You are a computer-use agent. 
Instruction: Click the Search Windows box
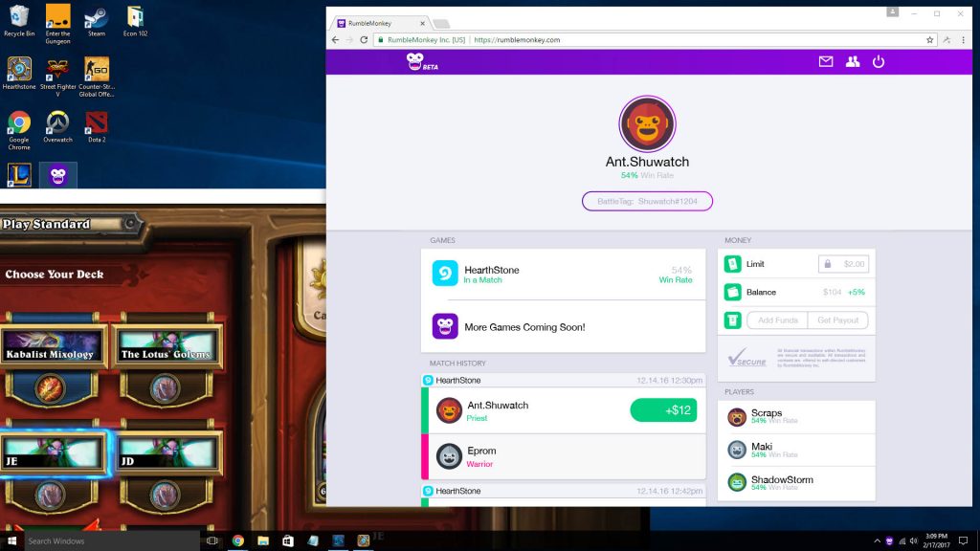click(x=112, y=540)
